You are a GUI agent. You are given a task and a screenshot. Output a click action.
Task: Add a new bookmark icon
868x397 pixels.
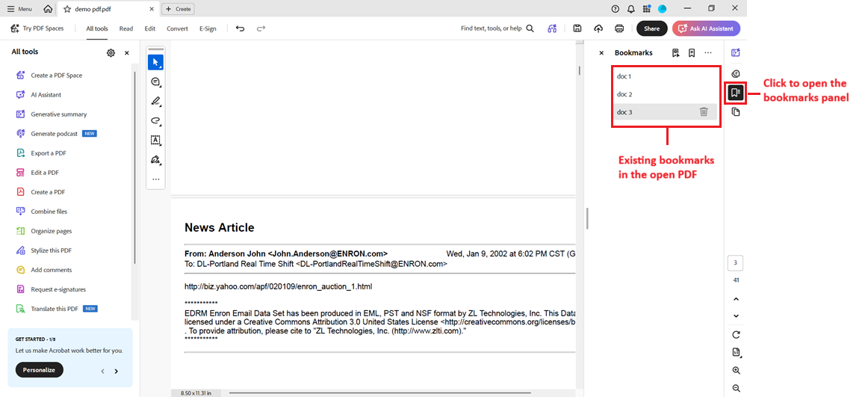(x=692, y=52)
